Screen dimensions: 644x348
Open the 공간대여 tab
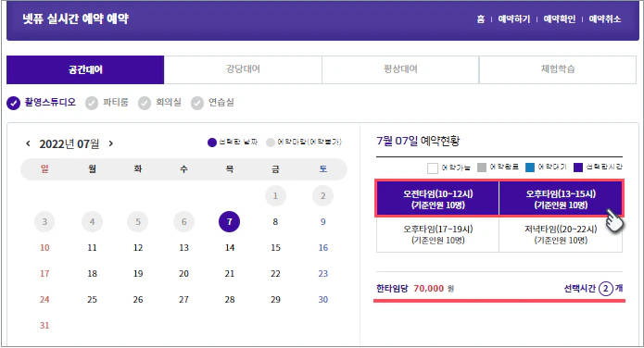coord(85,69)
